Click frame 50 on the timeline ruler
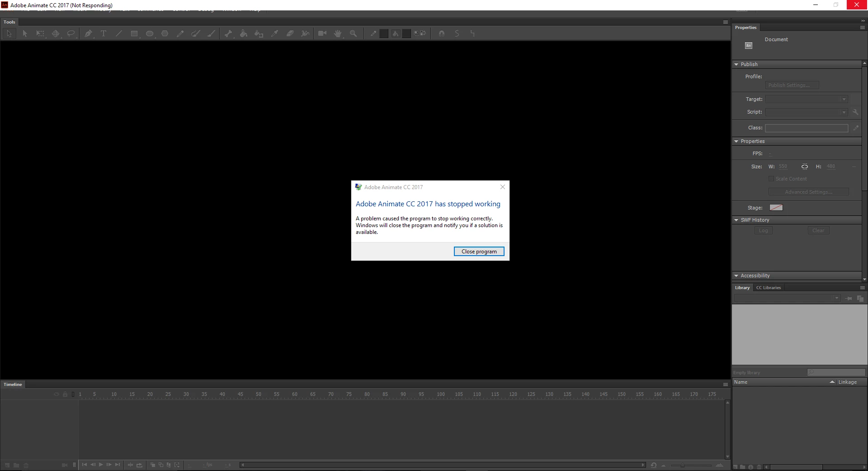Screen dimensions: 868x471 [259, 394]
